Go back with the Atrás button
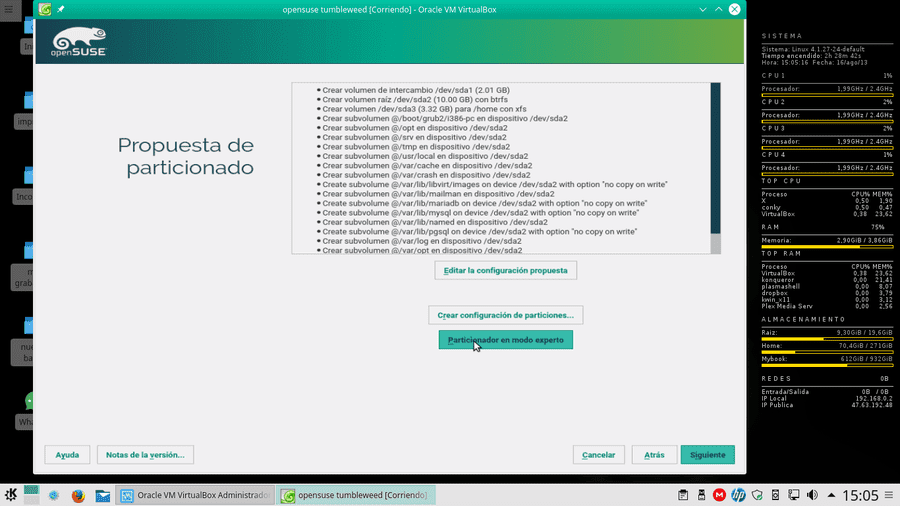This screenshot has width=900, height=506. [x=654, y=454]
